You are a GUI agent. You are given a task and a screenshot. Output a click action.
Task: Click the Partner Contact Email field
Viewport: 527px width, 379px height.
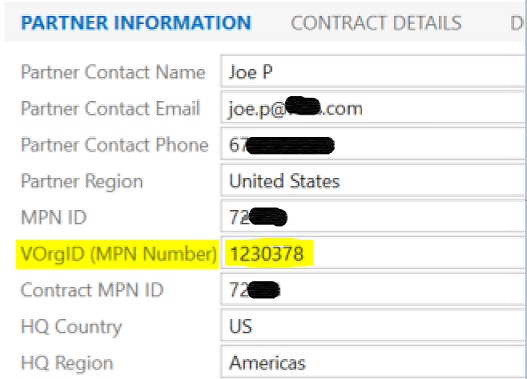[x=373, y=108]
